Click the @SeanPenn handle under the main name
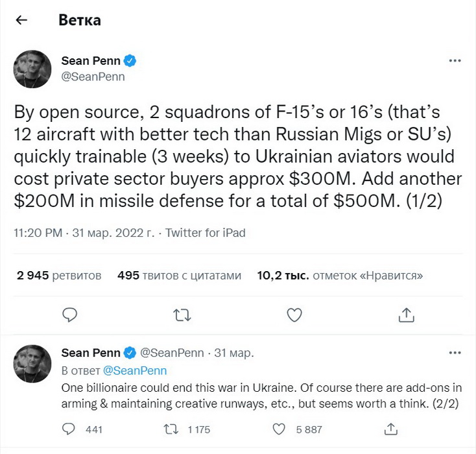The width and height of the screenshot is (476, 454). tap(93, 77)
